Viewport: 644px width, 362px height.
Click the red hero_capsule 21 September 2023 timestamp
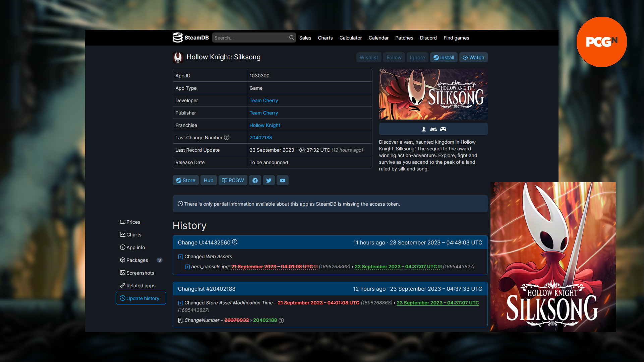point(272,267)
